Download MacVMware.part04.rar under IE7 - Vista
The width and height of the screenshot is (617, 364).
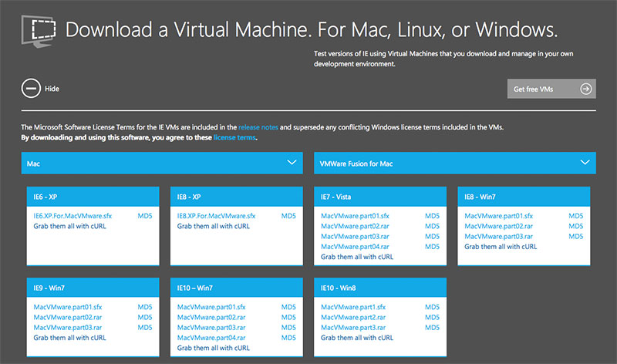tap(355, 246)
